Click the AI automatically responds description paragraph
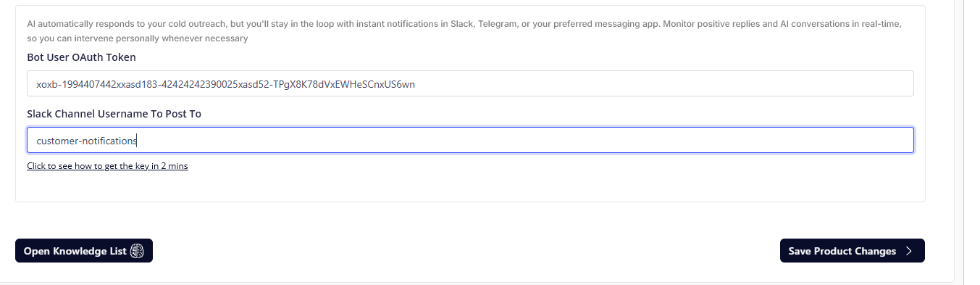 click(x=464, y=31)
